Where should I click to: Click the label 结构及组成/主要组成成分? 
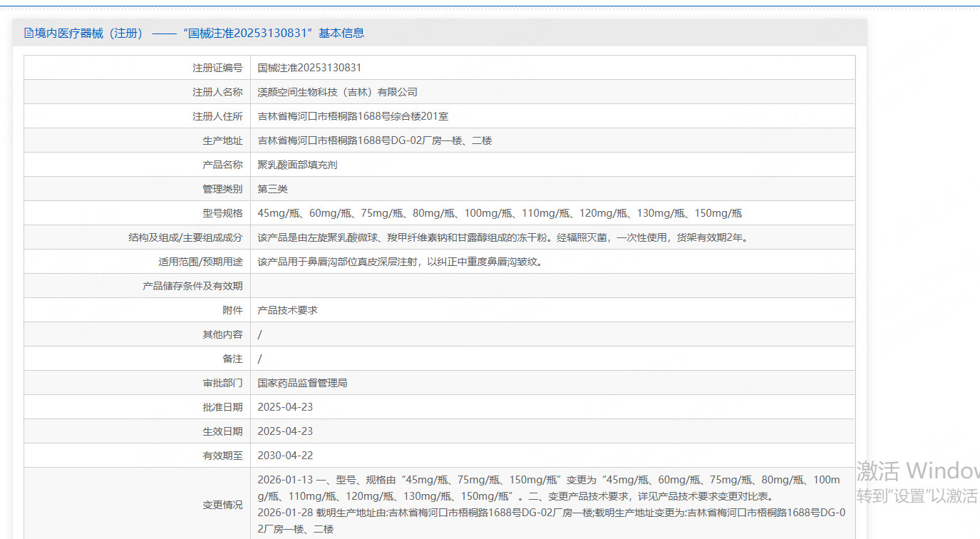[x=185, y=237]
